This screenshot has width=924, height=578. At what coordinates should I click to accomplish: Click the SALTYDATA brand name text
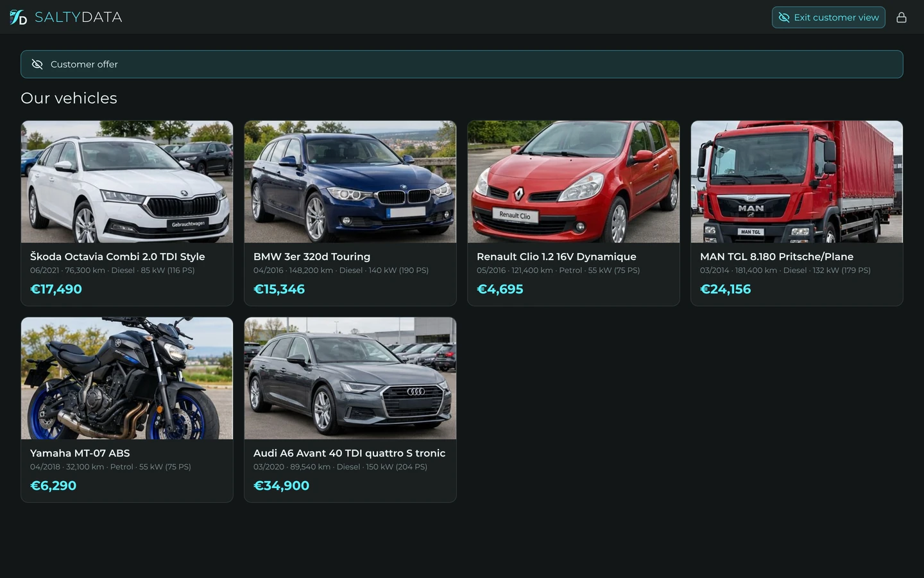(78, 17)
